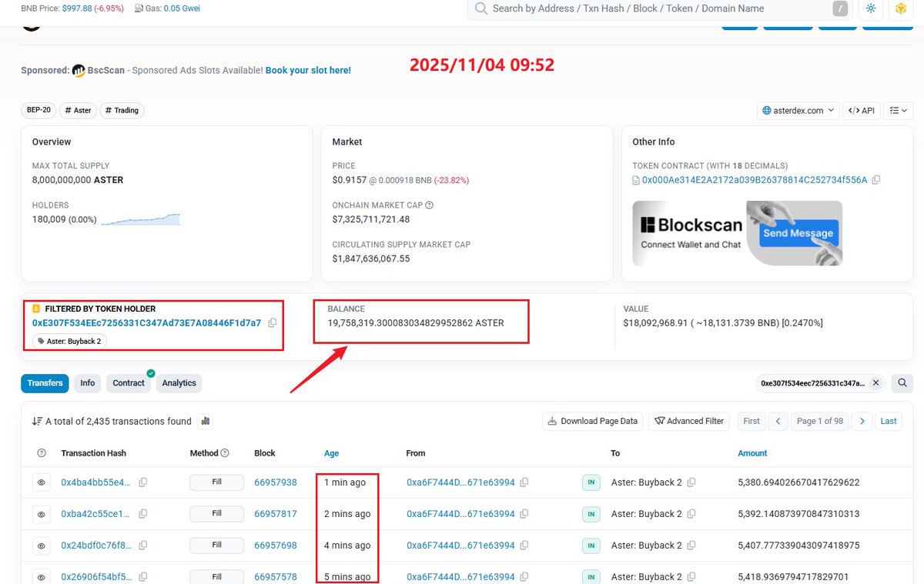Copy the filtered holder address 0xE307F534

pyautogui.click(x=273, y=323)
